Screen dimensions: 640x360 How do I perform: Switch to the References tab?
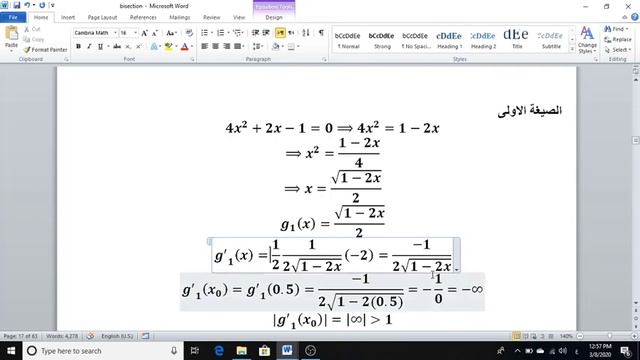pyautogui.click(x=143, y=17)
